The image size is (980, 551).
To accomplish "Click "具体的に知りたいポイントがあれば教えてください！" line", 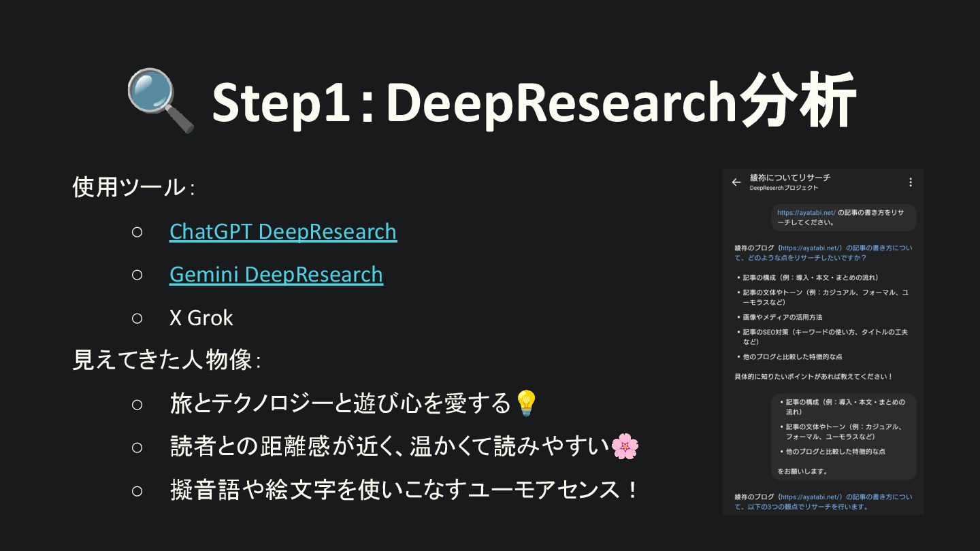I will tap(813, 376).
